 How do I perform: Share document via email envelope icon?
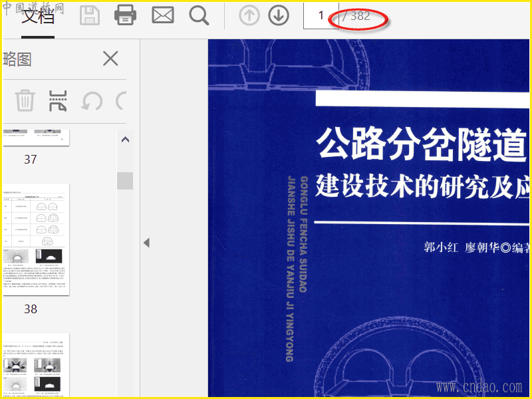163,15
